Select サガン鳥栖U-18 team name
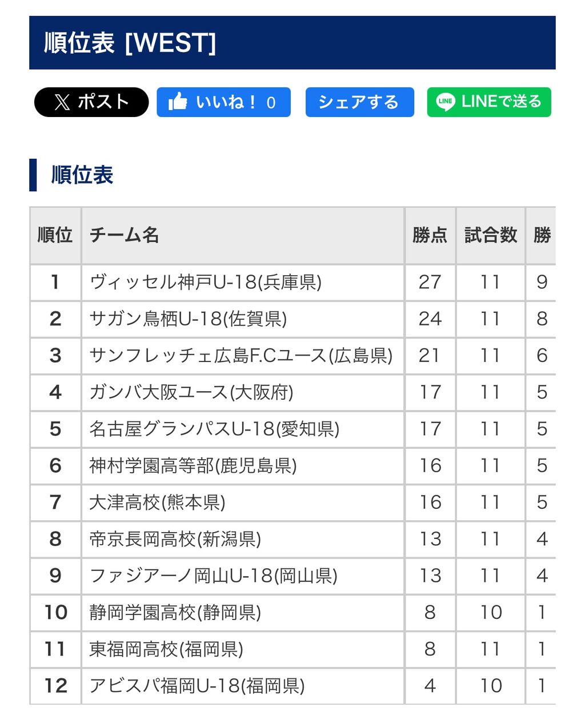Screen dimensions: 585x728 point(188,319)
